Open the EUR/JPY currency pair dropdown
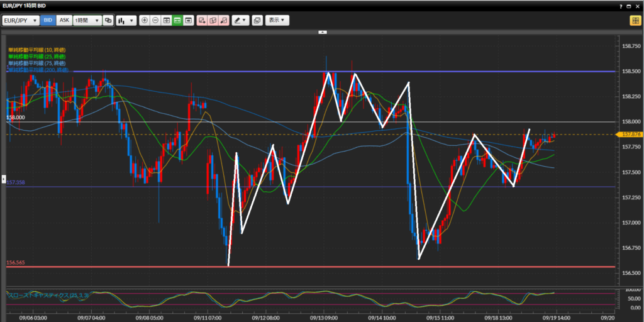The height and width of the screenshot is (322, 644). point(20,20)
